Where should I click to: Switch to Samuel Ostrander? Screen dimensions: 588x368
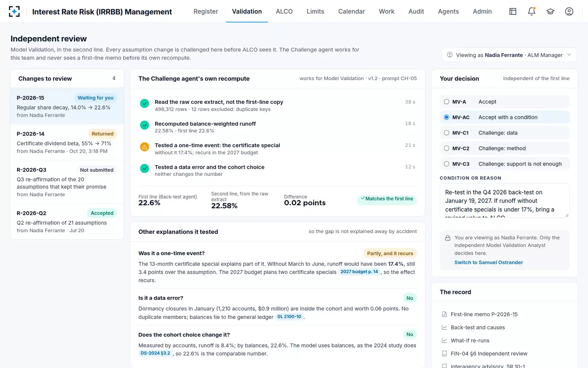tap(488, 263)
